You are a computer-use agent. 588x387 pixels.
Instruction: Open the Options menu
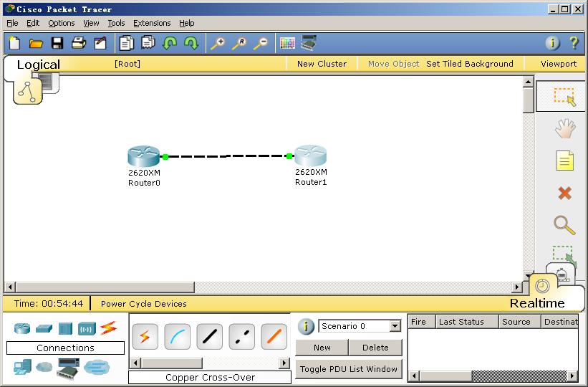(x=62, y=23)
